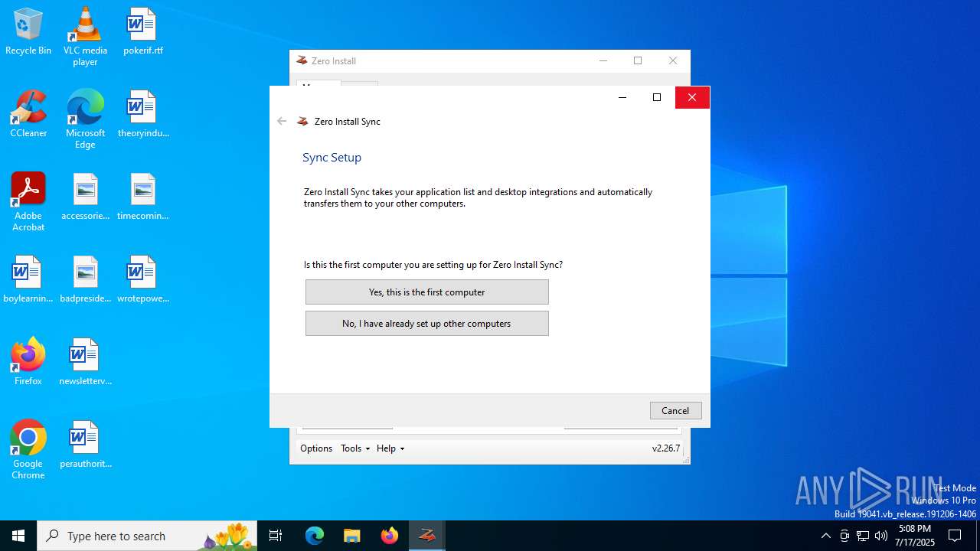Click the resize grip in Zero Install window
This screenshot has height=551, width=980.
(685, 460)
